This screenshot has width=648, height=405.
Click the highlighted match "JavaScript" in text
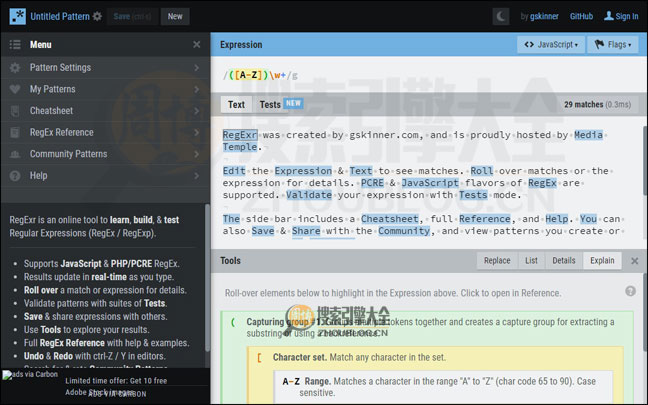430,183
